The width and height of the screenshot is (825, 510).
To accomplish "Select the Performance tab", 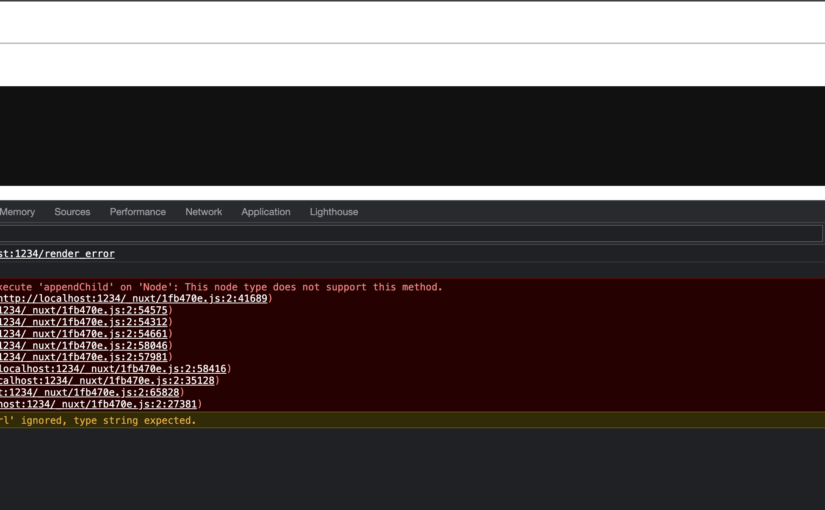I will pos(138,212).
